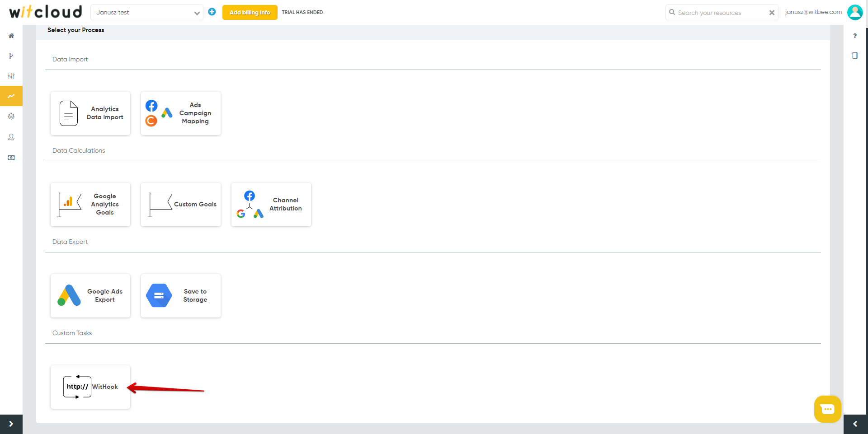The height and width of the screenshot is (434, 868).
Task: Open the Janusz test project dropdown
Action: tap(147, 12)
